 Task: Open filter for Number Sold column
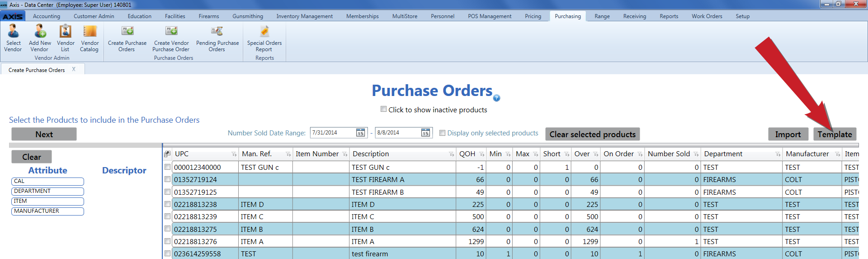click(x=696, y=154)
